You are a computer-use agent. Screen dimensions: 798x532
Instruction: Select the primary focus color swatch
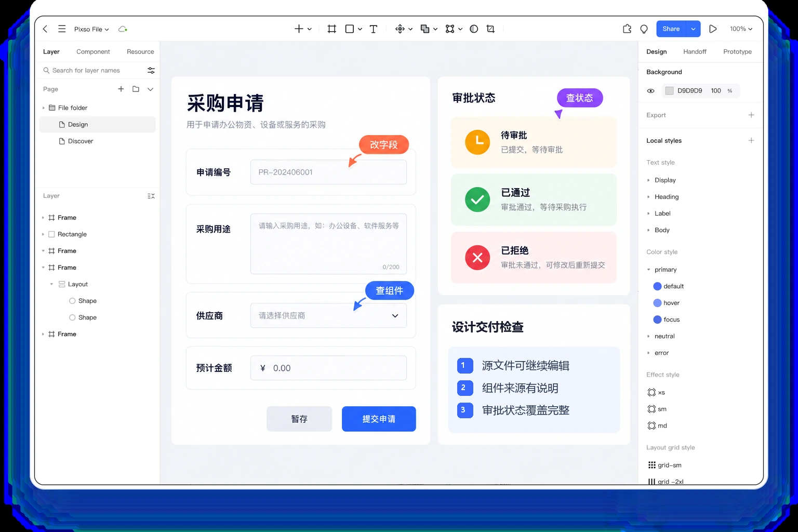(657, 320)
